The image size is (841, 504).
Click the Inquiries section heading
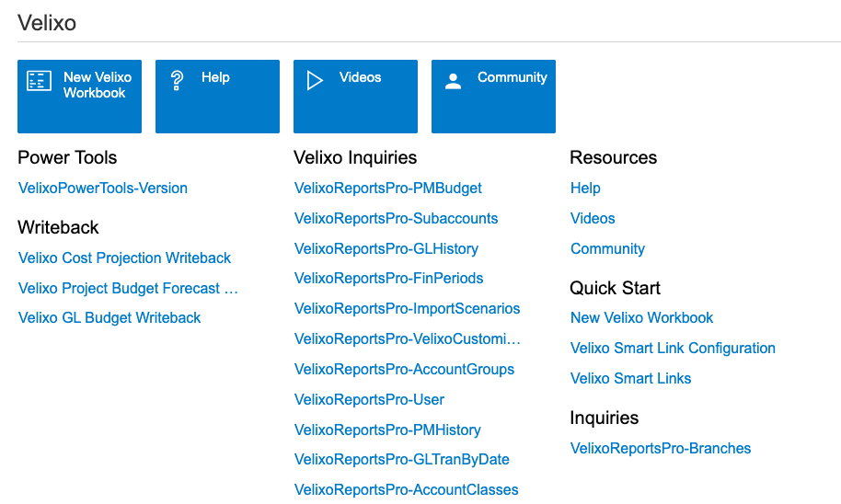click(605, 418)
